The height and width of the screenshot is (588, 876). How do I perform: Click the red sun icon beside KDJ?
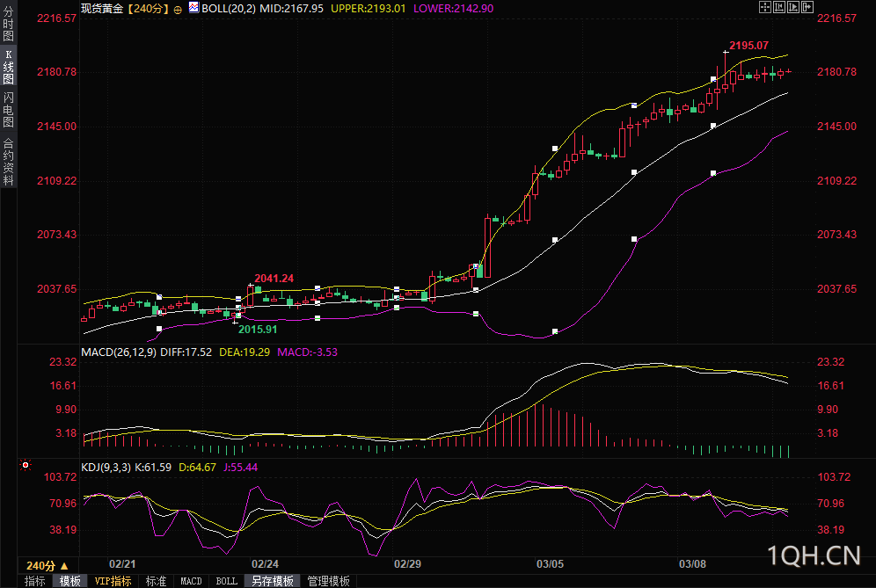[x=26, y=466]
